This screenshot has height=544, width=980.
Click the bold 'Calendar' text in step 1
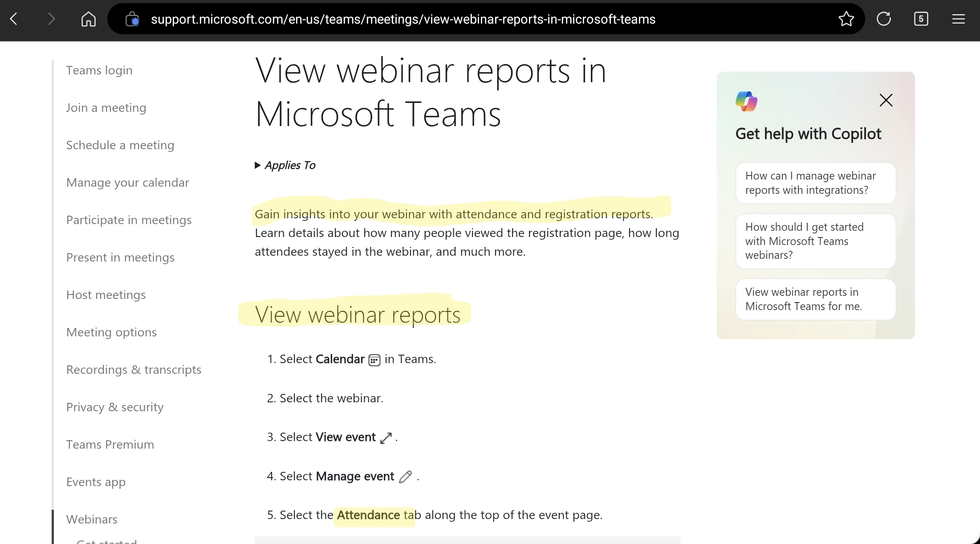click(340, 359)
